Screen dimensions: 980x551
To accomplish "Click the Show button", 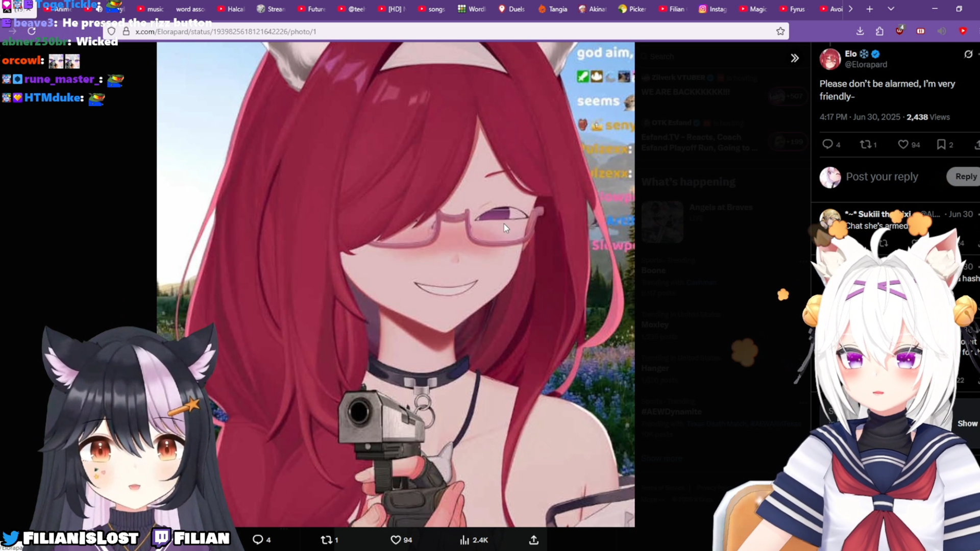I will point(967,423).
